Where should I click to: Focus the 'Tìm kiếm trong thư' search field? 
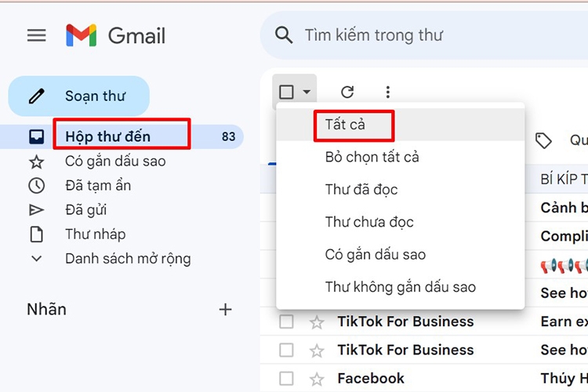(x=423, y=35)
